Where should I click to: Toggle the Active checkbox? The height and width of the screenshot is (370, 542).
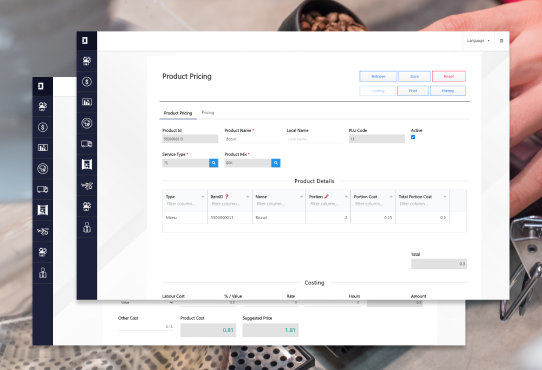(x=413, y=137)
